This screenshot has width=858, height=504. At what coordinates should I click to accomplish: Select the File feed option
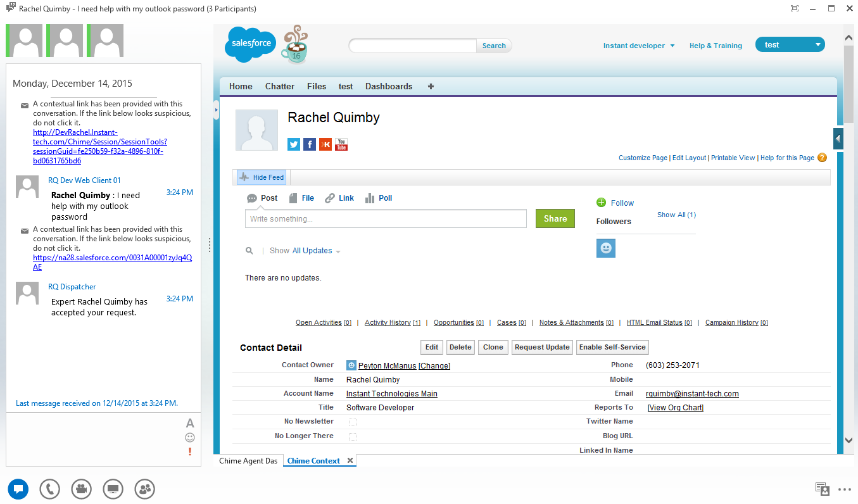(301, 198)
